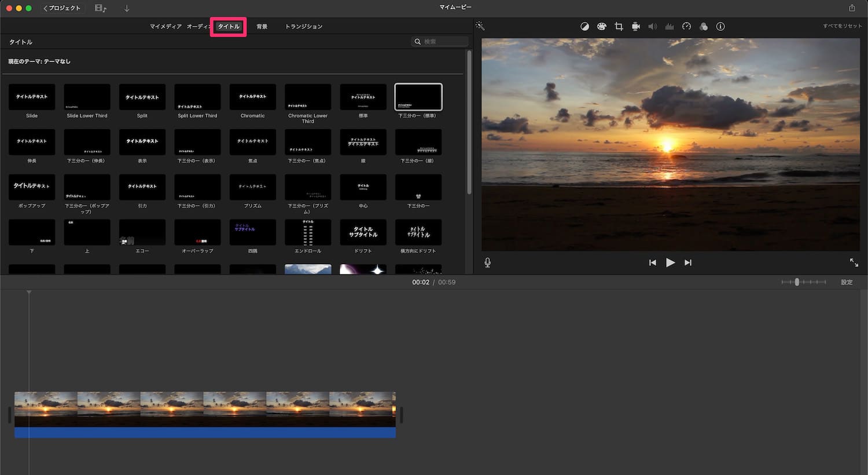
Task: Open the color correction palette tool
Action: coord(601,27)
